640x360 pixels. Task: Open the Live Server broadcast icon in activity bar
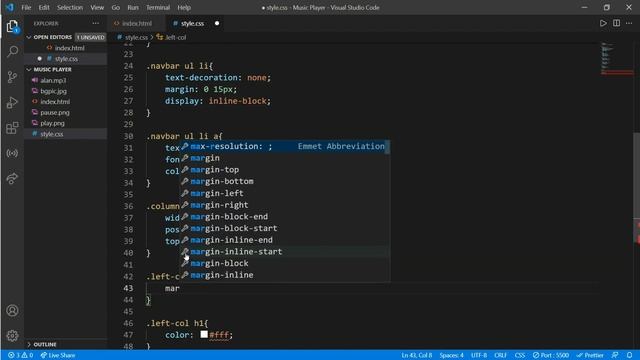[x=12, y=153]
